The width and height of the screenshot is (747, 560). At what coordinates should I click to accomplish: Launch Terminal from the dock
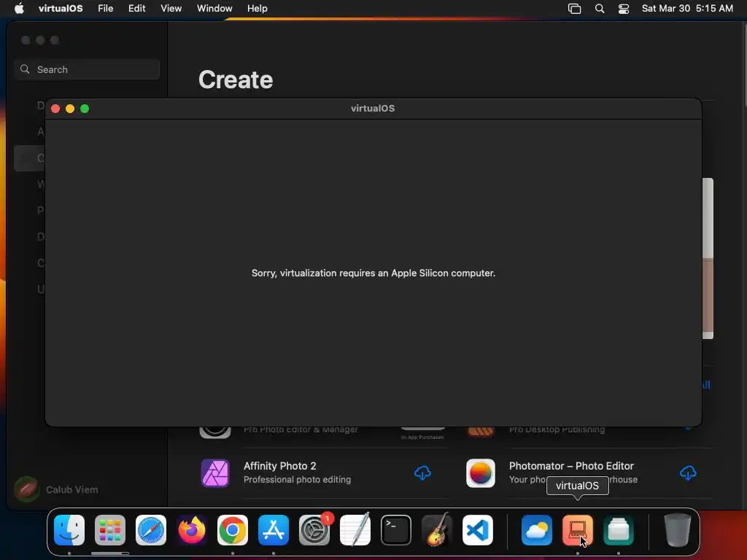click(x=396, y=530)
